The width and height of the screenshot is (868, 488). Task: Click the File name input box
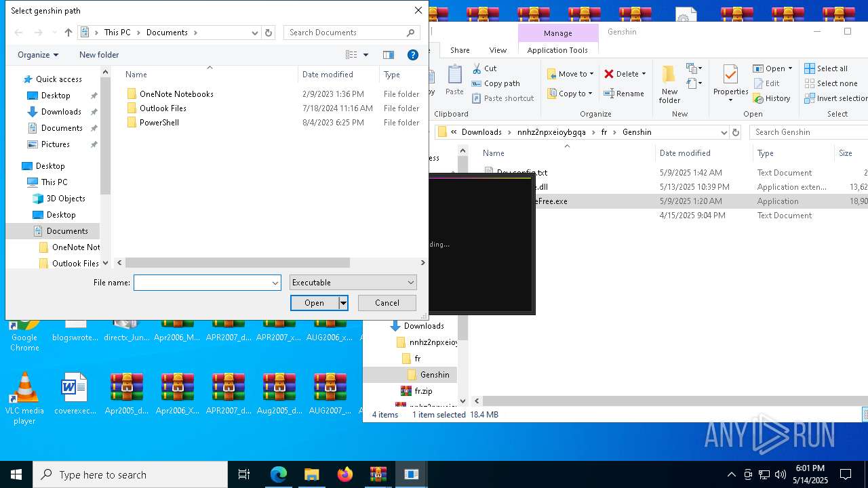coord(202,283)
